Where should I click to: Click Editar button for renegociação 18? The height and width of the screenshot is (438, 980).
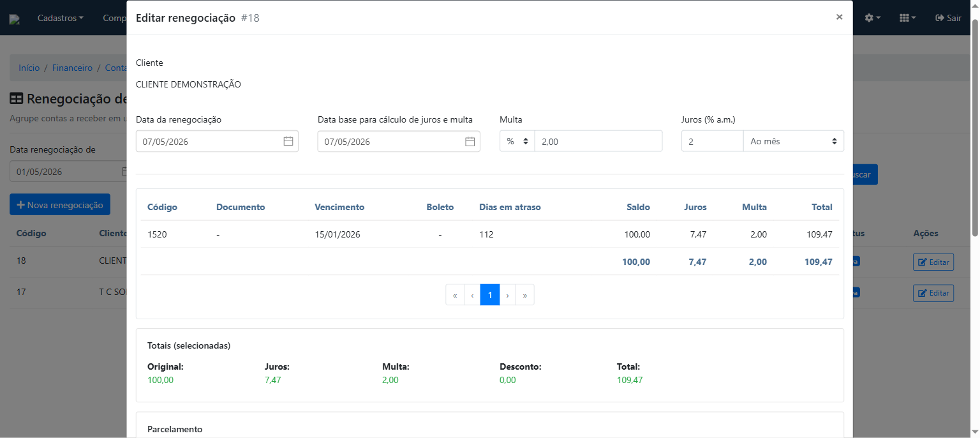[933, 262]
